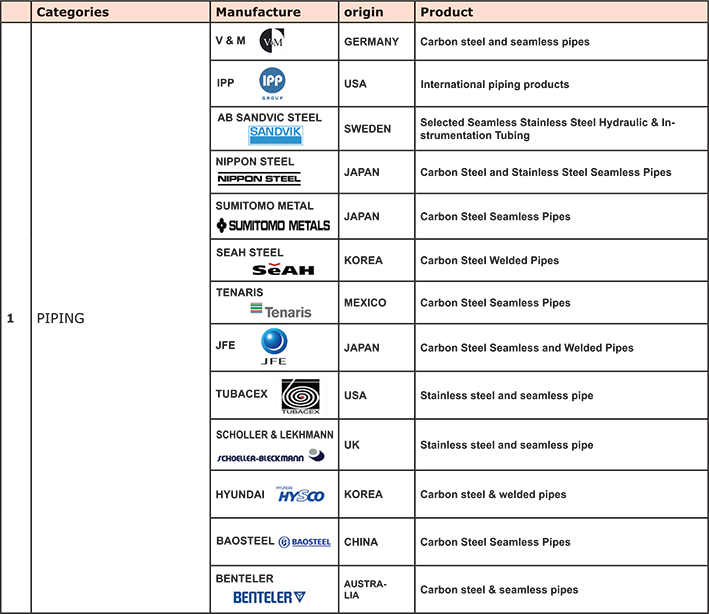Select 'International piping products' text

(x=494, y=85)
